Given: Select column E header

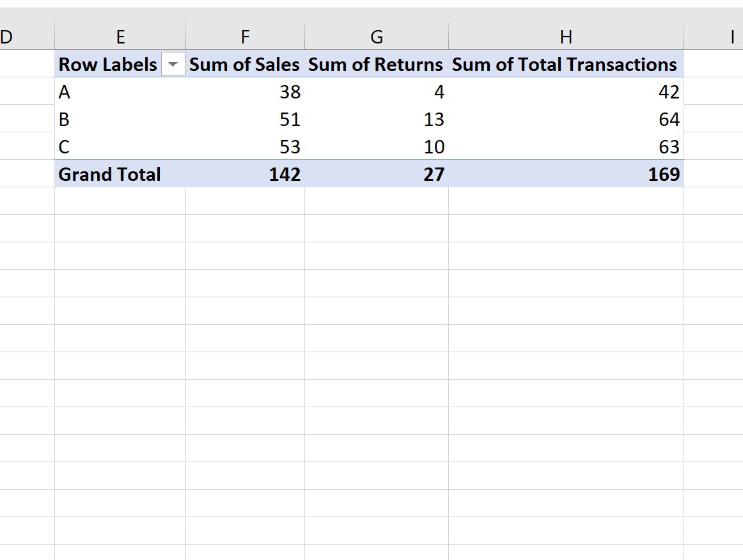Looking at the screenshot, I should [120, 36].
